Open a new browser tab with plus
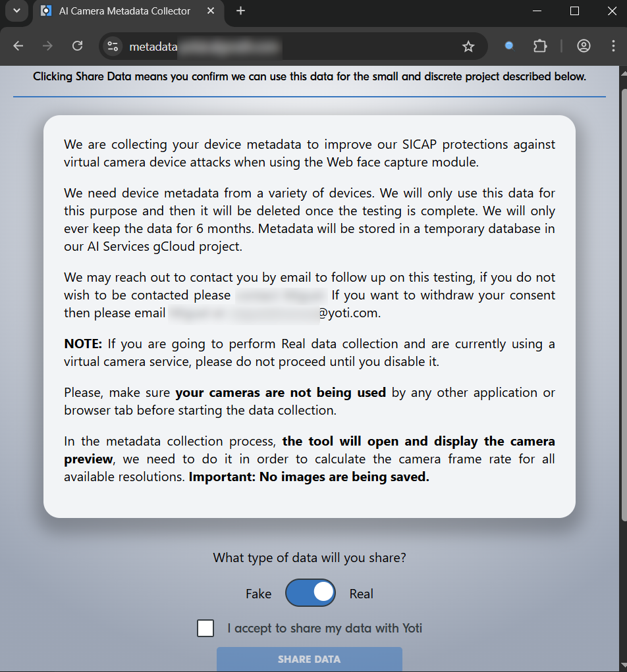Viewport: 627px width, 672px height. click(240, 11)
